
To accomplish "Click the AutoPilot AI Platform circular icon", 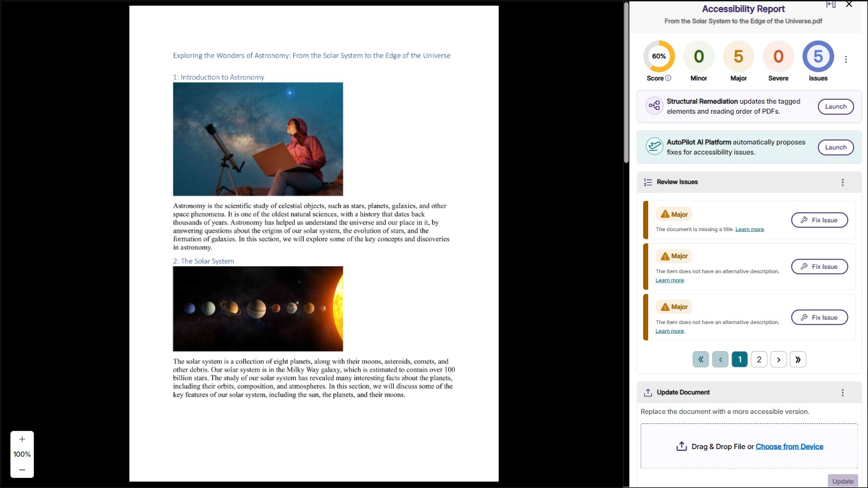I will click(654, 146).
